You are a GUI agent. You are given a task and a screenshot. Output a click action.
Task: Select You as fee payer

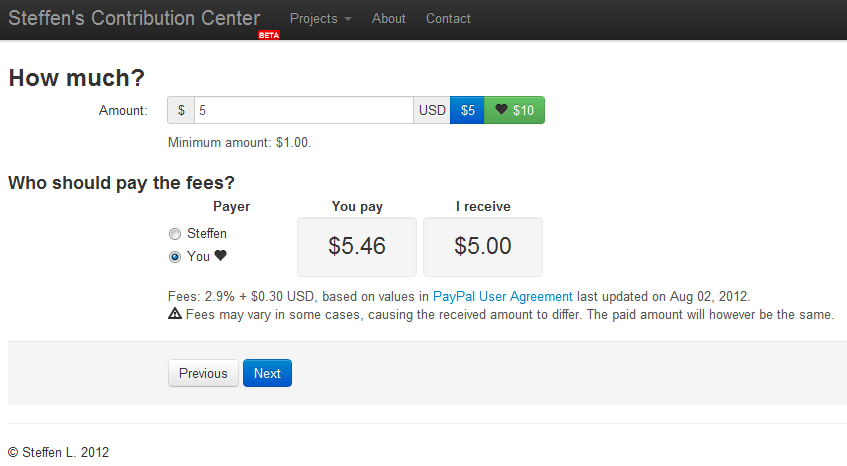(176, 257)
